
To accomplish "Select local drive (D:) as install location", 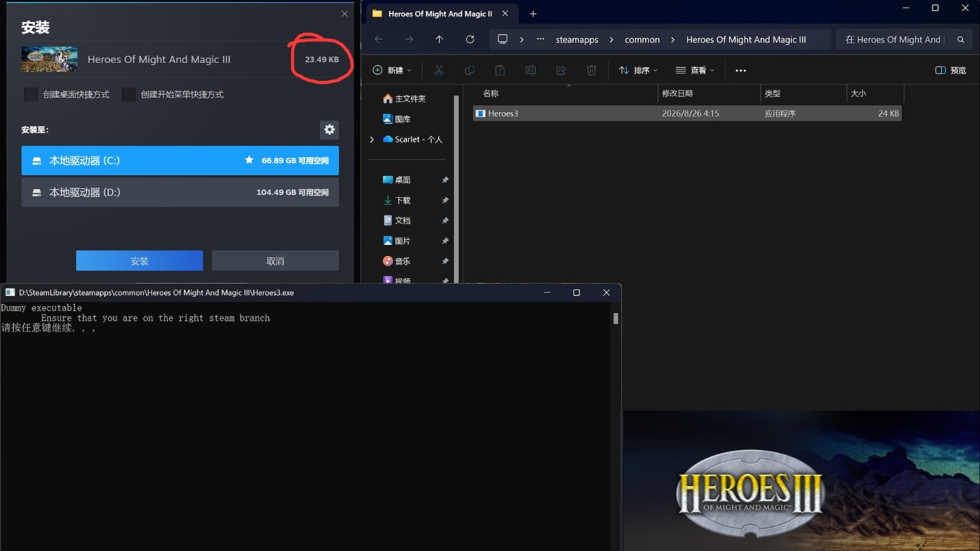I will tap(180, 192).
